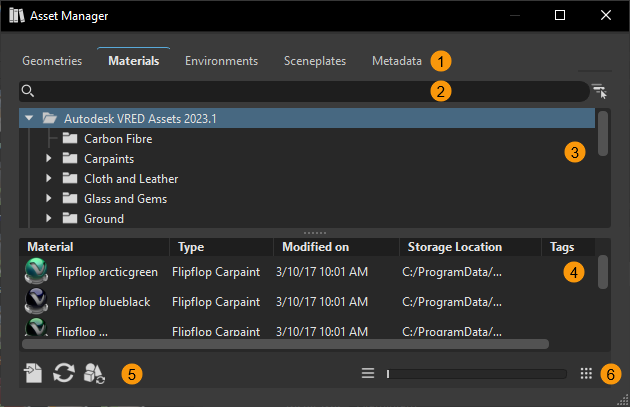Click the Flipflop arcticgreen material ball icon
The height and width of the screenshot is (407, 630).
[x=37, y=271]
